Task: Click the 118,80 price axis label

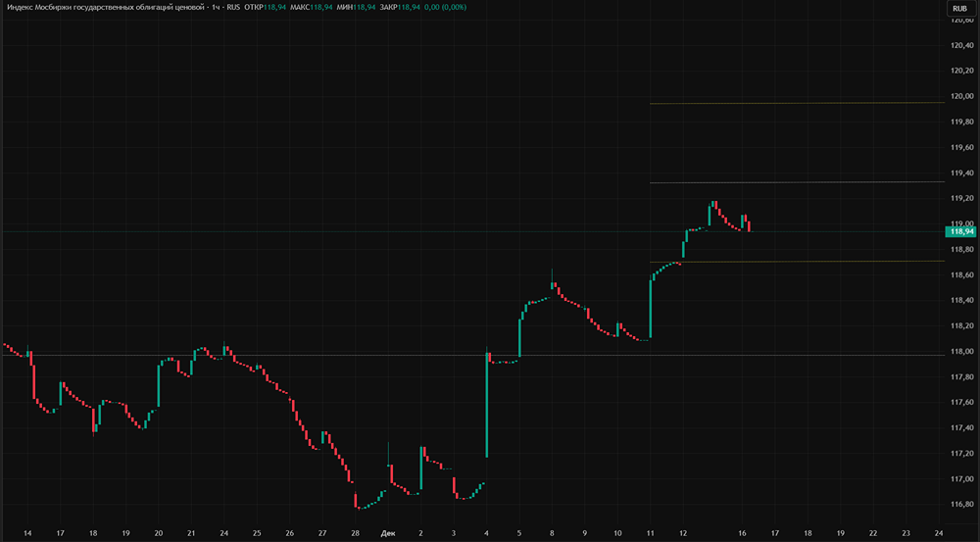Action: (x=962, y=249)
